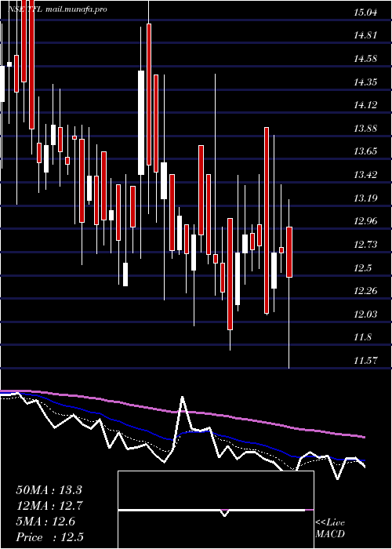Click the 14.58 price axis label

[365, 59]
